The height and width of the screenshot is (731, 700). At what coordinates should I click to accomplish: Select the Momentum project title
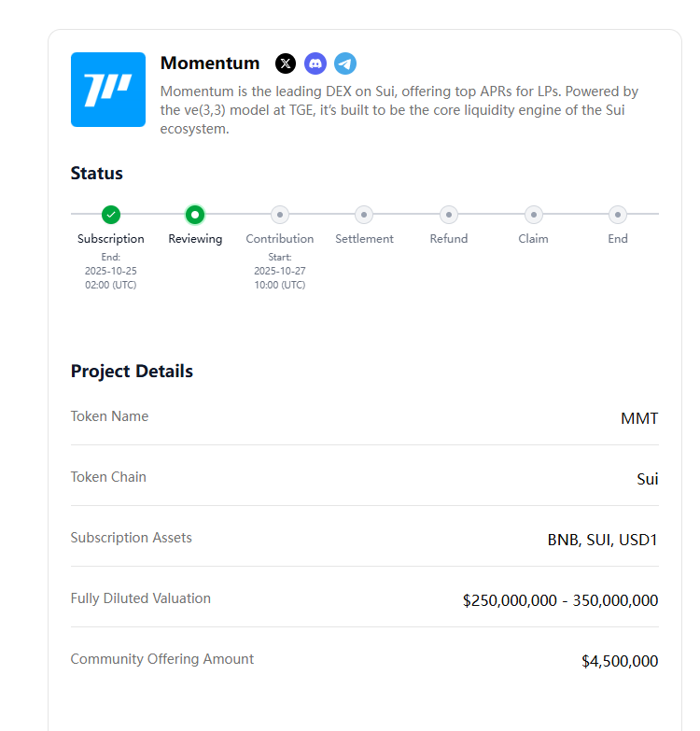(x=210, y=63)
